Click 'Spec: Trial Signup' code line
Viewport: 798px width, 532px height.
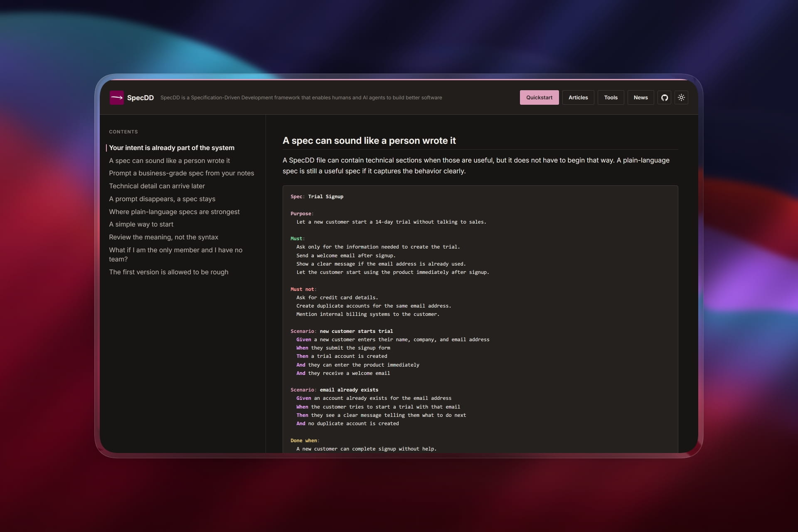coord(317,197)
